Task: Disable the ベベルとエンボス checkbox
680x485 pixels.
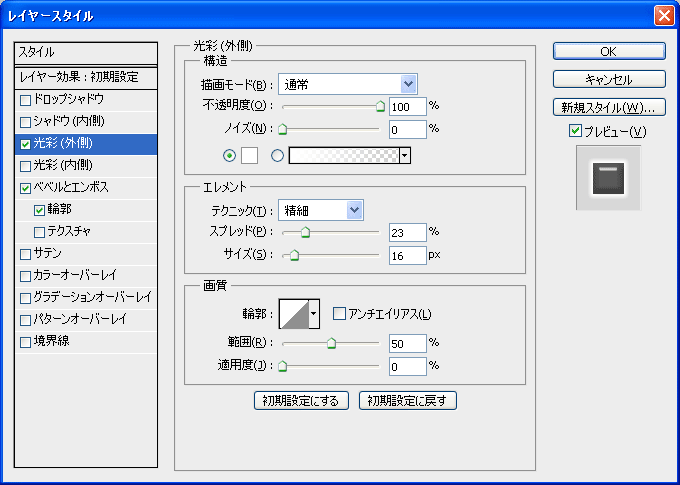Action: click(26, 188)
